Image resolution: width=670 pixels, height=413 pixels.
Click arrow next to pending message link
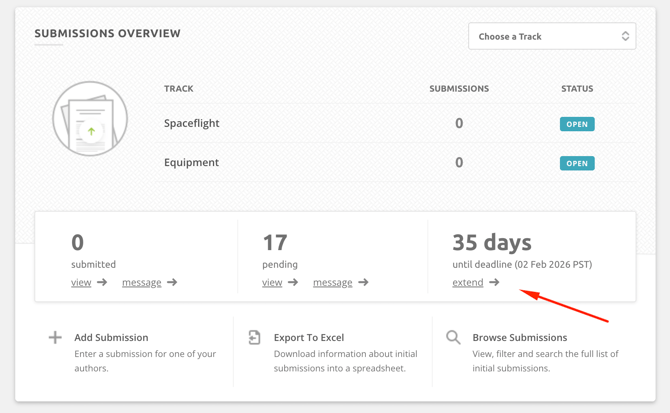tap(363, 283)
